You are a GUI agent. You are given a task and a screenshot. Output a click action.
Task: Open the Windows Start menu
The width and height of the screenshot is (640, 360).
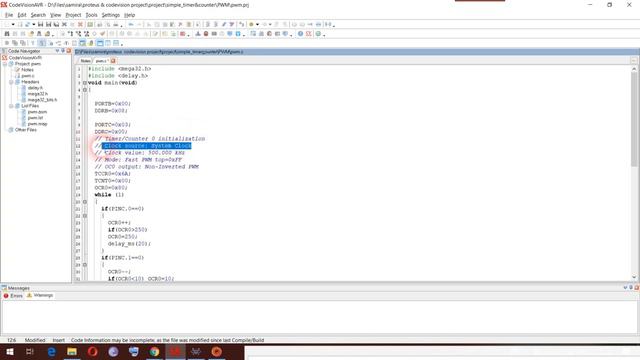10,351
